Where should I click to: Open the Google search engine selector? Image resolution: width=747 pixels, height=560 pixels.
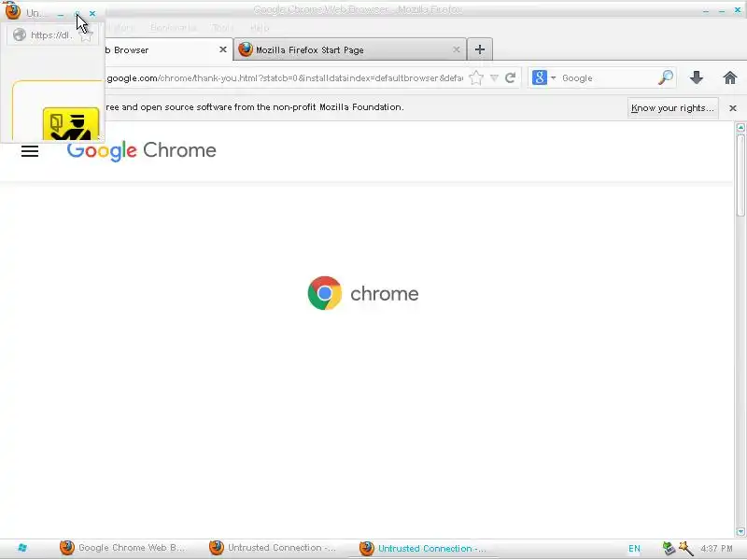553,77
